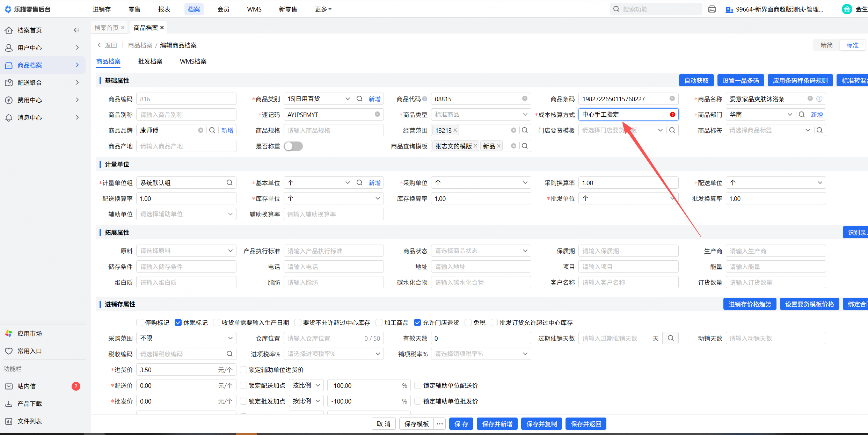Check the 停购标记 checkbox

(140, 322)
